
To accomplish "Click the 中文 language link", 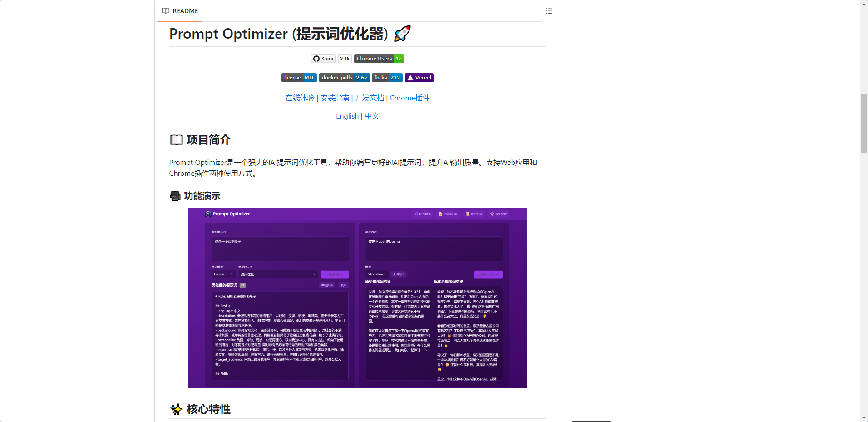I will coord(372,116).
